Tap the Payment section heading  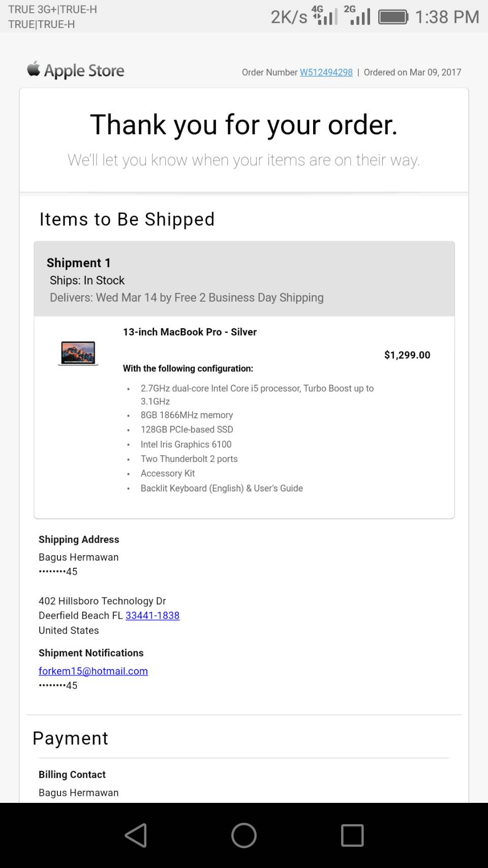71,738
